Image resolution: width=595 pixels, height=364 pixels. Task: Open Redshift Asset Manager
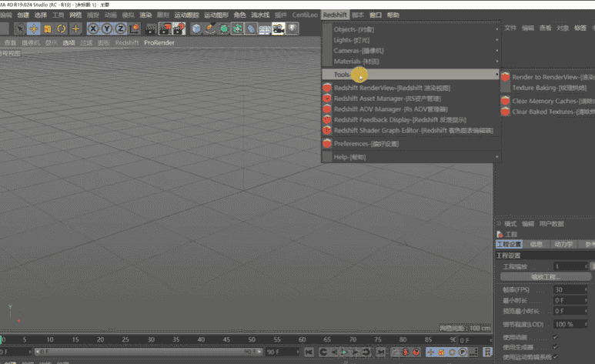(x=410, y=99)
